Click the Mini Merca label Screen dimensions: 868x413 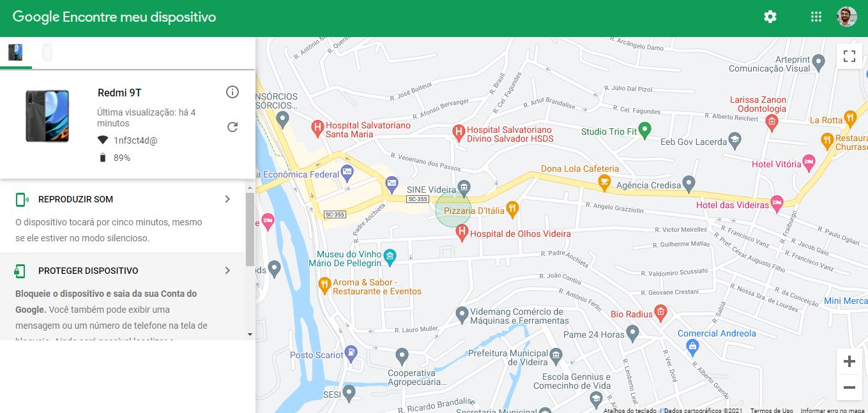point(846,301)
